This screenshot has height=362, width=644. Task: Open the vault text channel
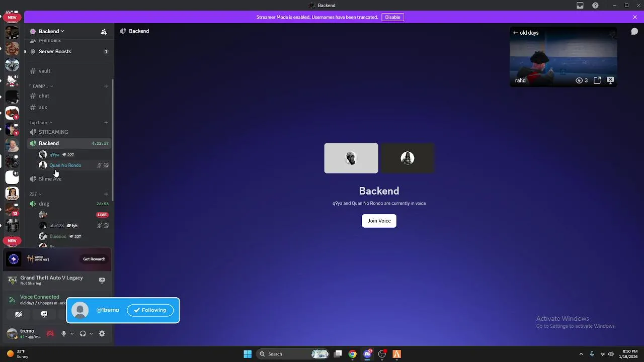68,71
